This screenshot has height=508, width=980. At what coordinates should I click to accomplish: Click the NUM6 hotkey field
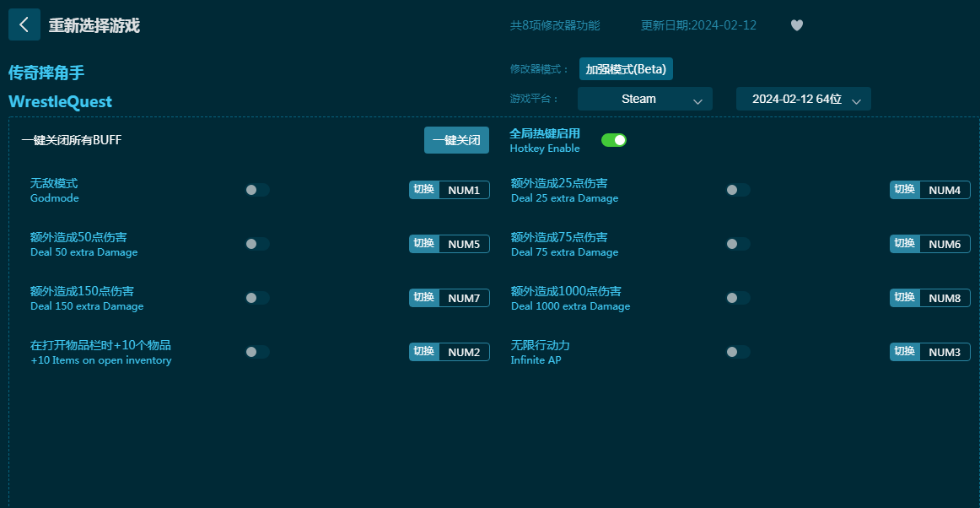coord(945,244)
